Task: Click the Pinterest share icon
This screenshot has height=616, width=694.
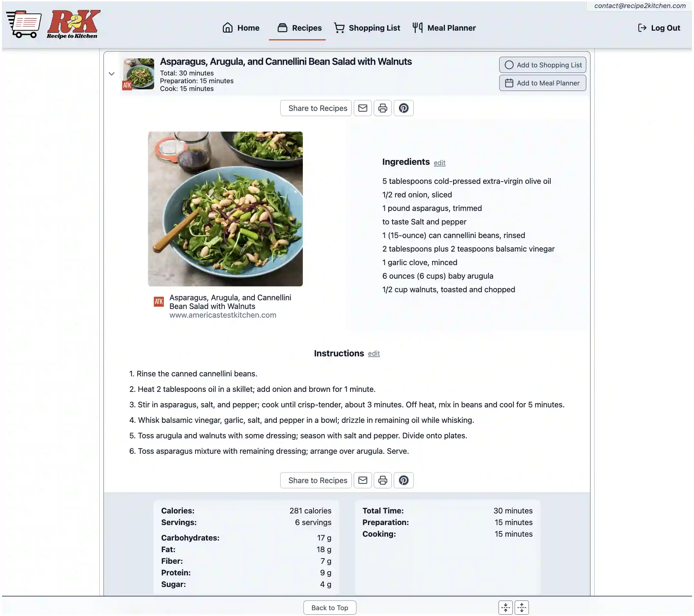Action: pos(403,108)
